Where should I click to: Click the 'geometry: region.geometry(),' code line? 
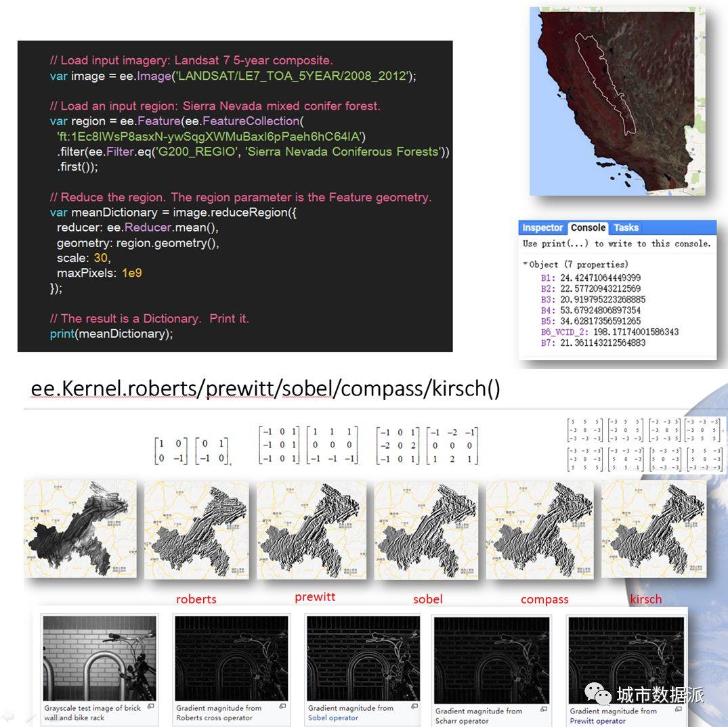(x=138, y=242)
